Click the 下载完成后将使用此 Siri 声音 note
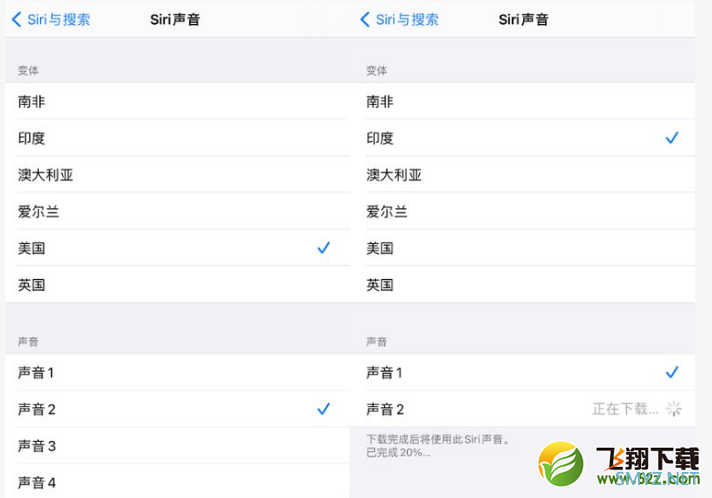This screenshot has width=712, height=498. 439,439
